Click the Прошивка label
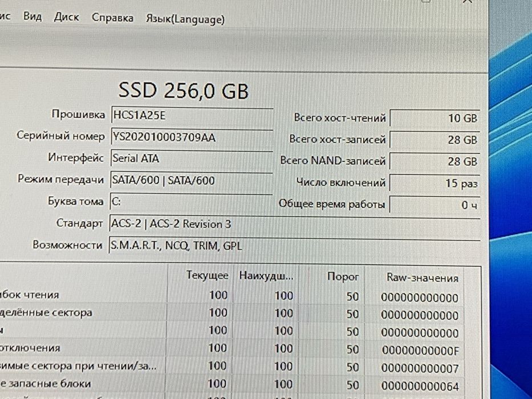Viewport: 532px width, 399px height. coord(78,115)
